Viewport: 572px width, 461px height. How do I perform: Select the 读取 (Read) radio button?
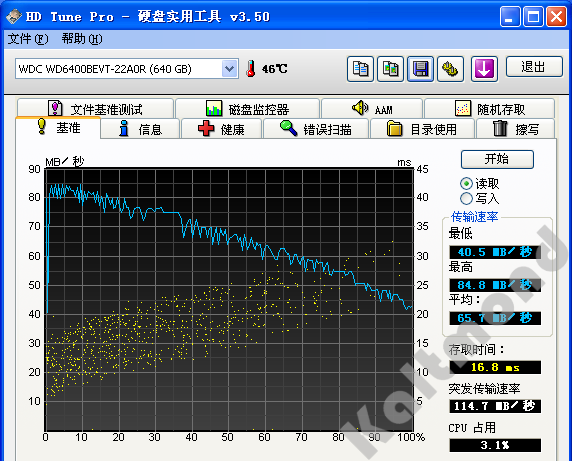click(466, 183)
